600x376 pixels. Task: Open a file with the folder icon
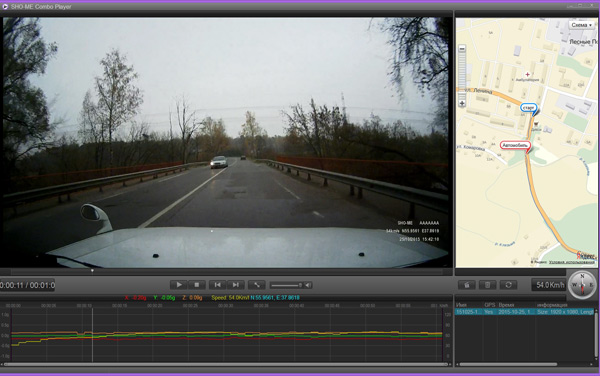tap(467, 285)
